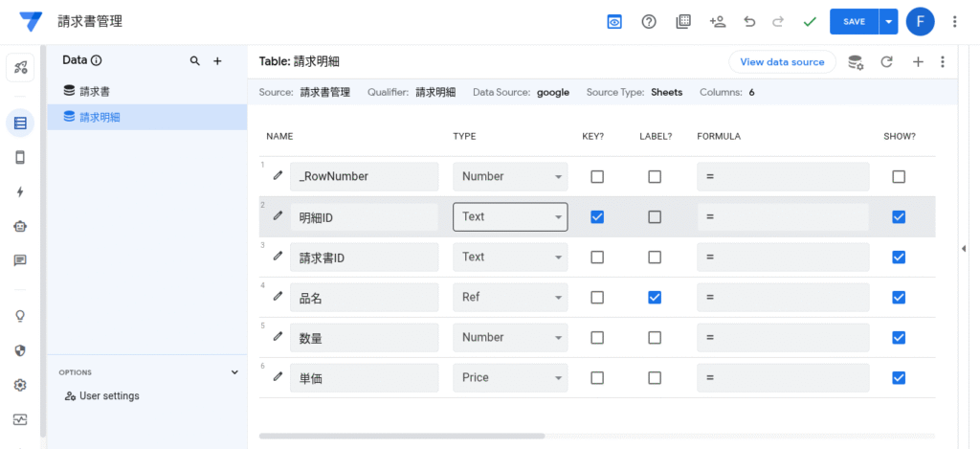Click the View data source button
This screenshot has width=980, height=449.
[x=782, y=62]
